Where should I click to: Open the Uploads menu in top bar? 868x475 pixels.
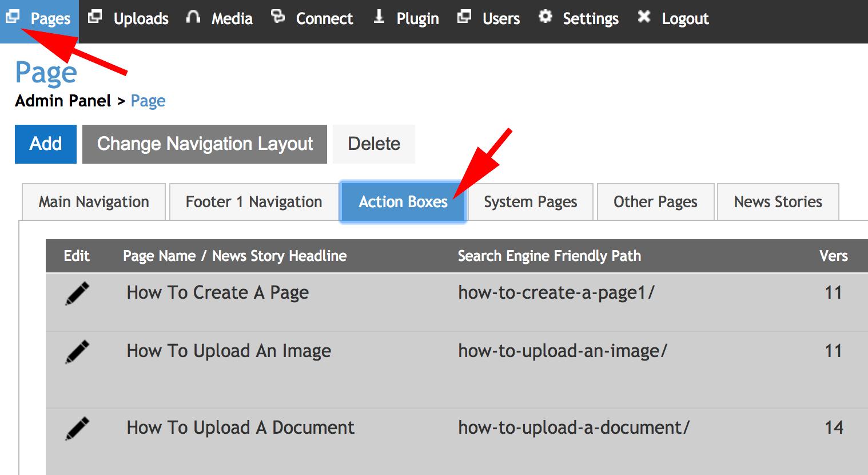pyautogui.click(x=129, y=19)
